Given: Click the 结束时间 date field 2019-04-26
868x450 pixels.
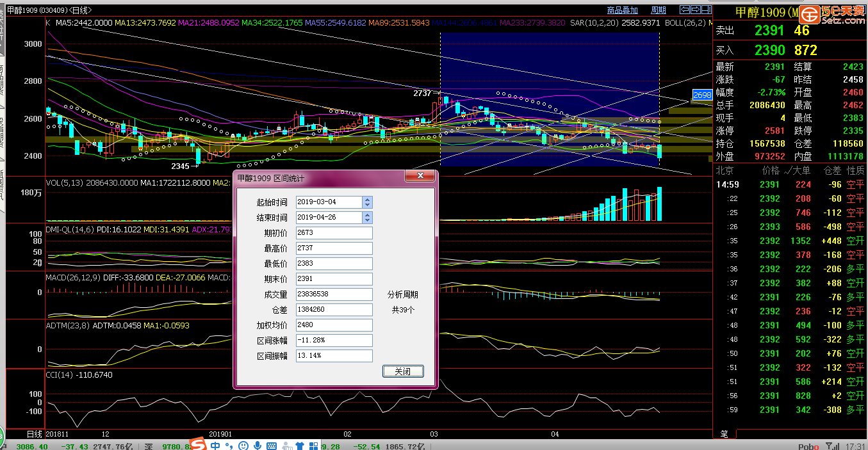Looking at the screenshot, I should point(329,218).
